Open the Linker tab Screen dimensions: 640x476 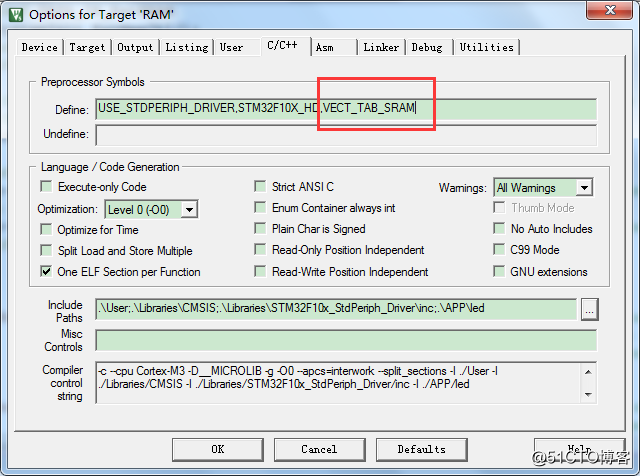click(381, 47)
